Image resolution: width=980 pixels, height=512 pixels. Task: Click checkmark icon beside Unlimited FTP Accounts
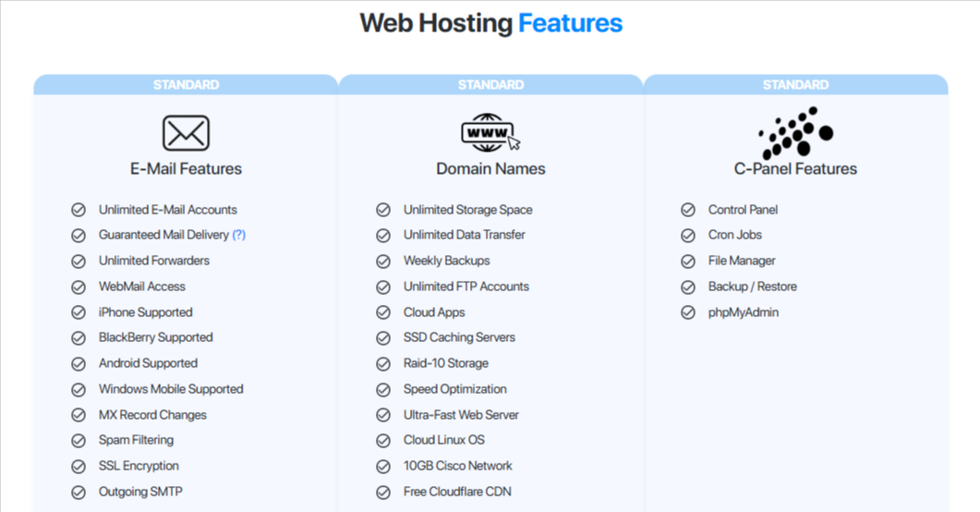point(383,286)
